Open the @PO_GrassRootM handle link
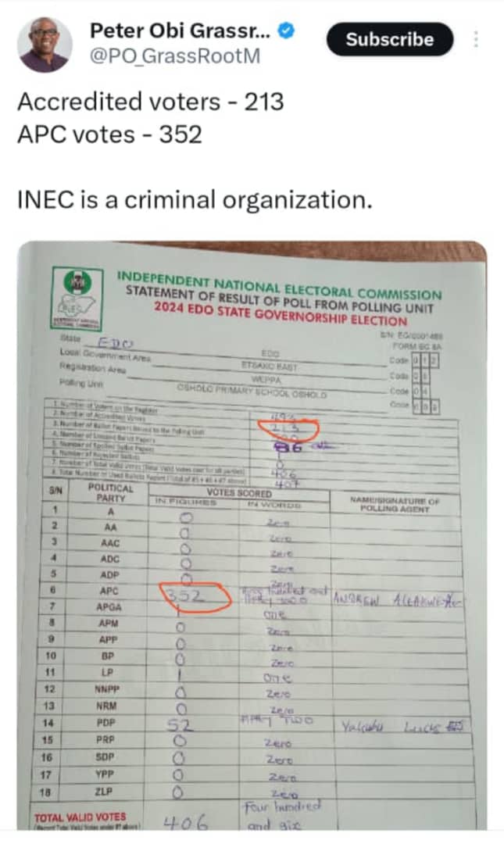504x844 pixels. point(174,56)
